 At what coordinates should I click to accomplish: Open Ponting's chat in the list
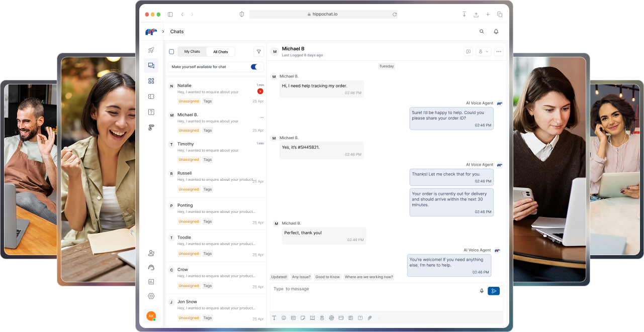tap(216, 213)
